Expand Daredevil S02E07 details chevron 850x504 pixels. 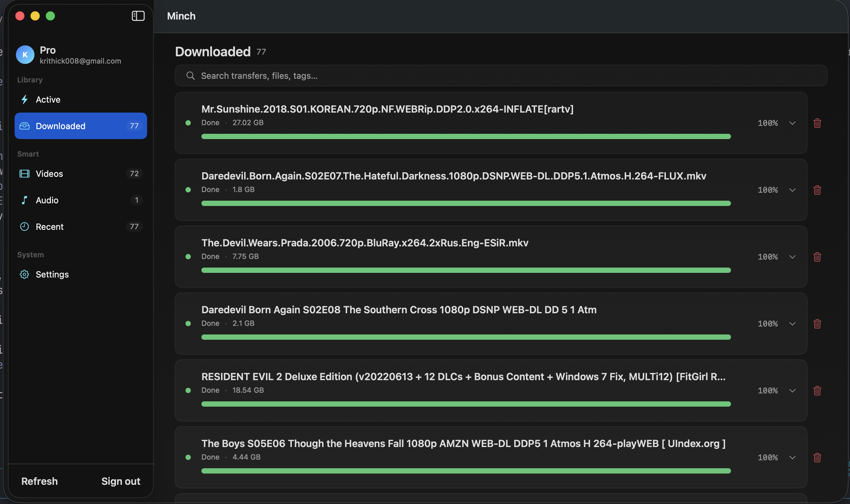pyautogui.click(x=792, y=190)
